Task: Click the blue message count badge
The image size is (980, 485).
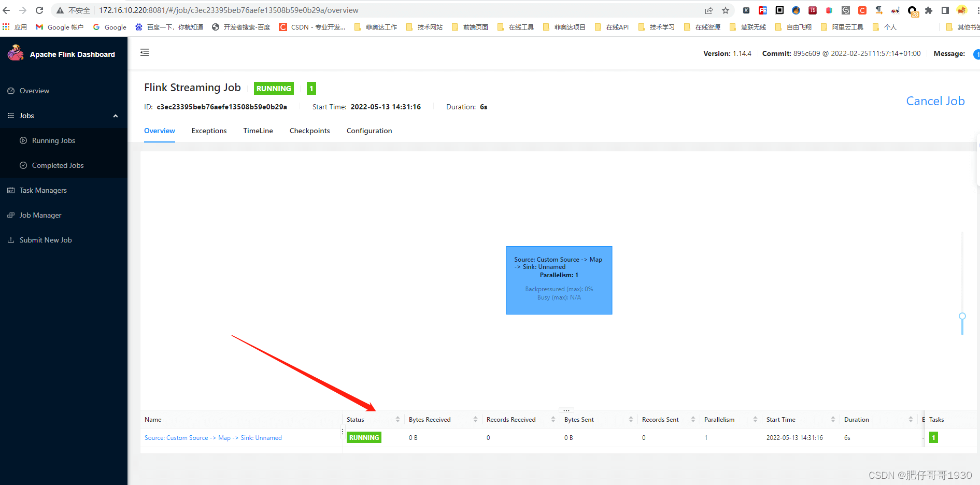Action: coord(977,54)
